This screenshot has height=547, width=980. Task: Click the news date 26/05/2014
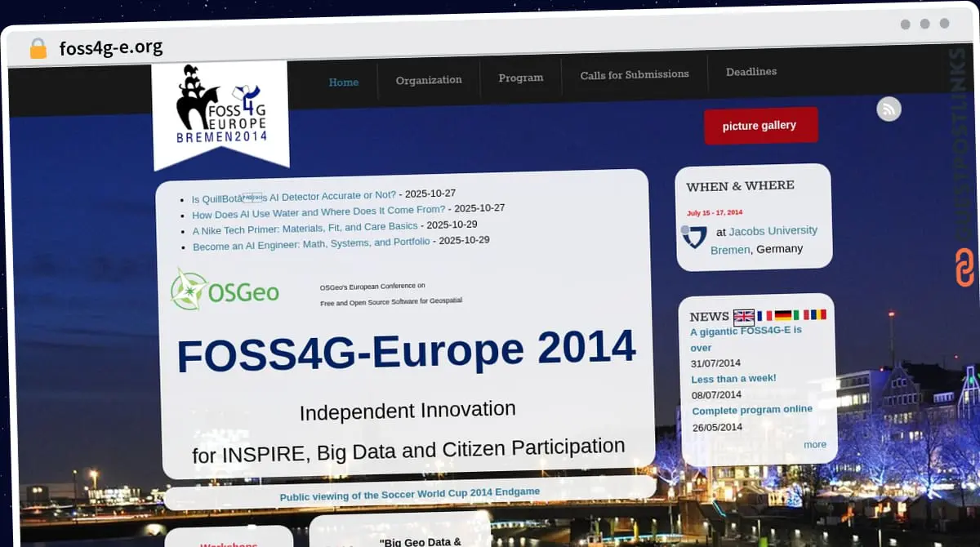717,427
